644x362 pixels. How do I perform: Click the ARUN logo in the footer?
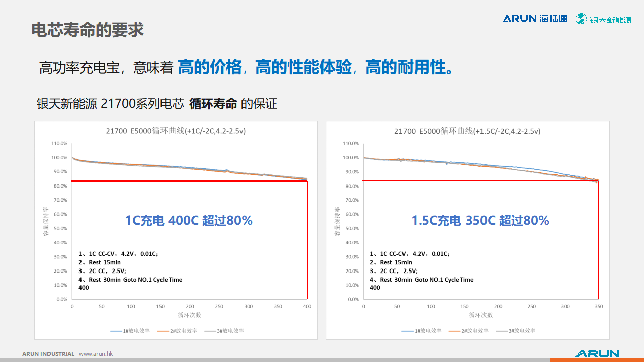(x=597, y=353)
